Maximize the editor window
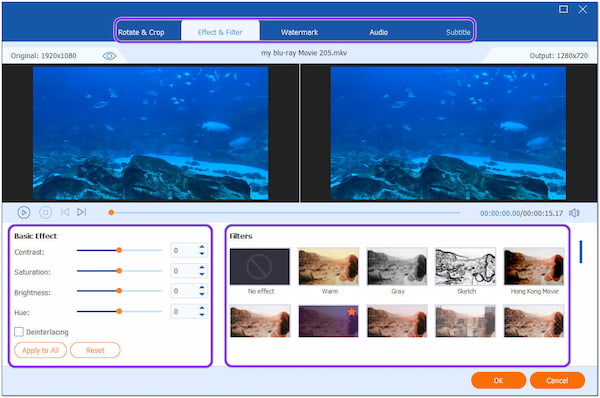 pos(563,9)
